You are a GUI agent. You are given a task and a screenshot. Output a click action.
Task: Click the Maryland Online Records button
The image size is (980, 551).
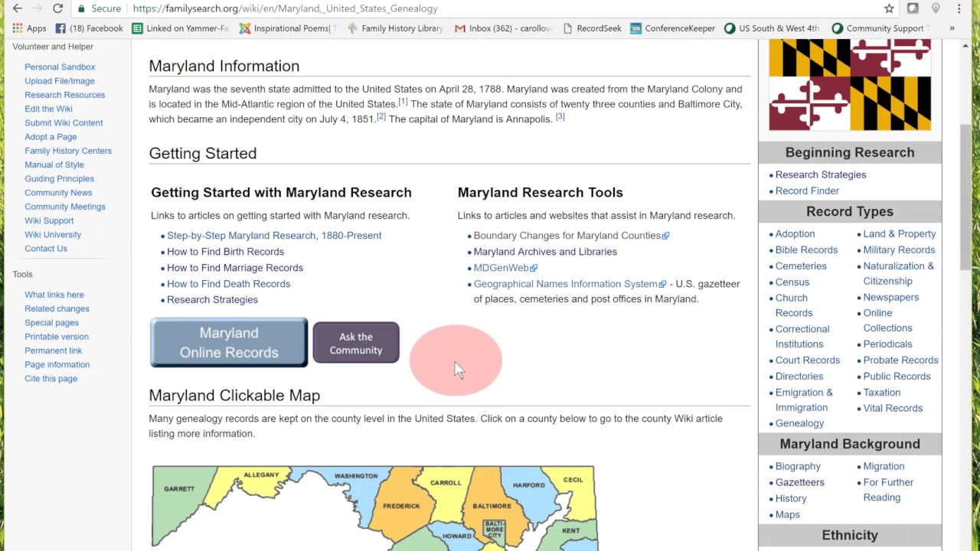pos(229,343)
